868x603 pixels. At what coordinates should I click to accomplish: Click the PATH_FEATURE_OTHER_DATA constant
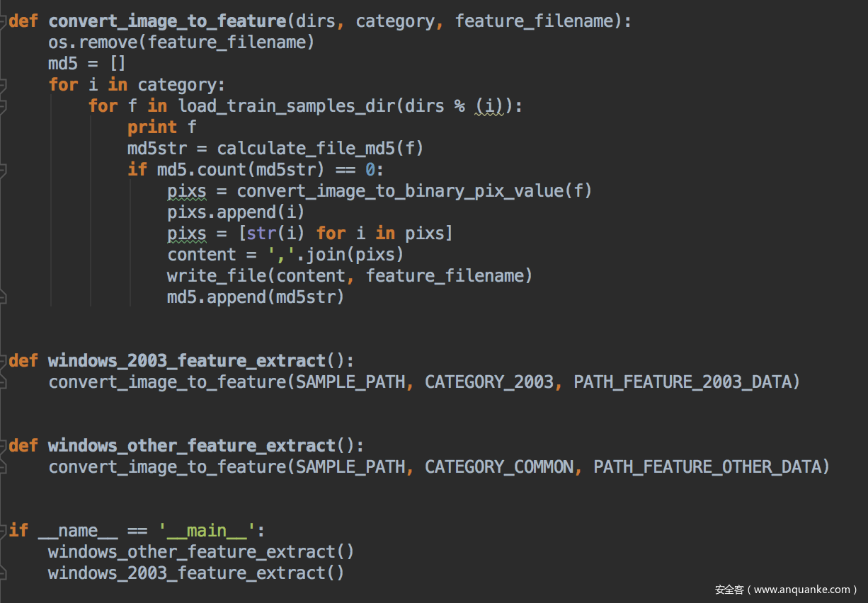pos(704,467)
